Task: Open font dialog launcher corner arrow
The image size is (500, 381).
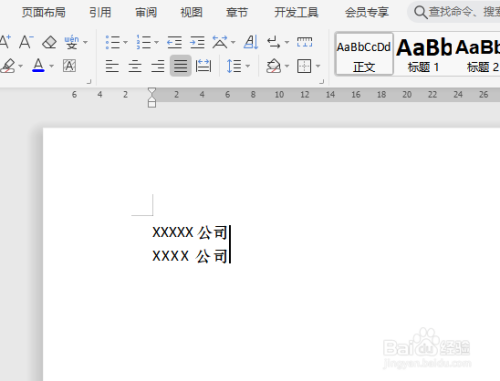Action: (89, 81)
